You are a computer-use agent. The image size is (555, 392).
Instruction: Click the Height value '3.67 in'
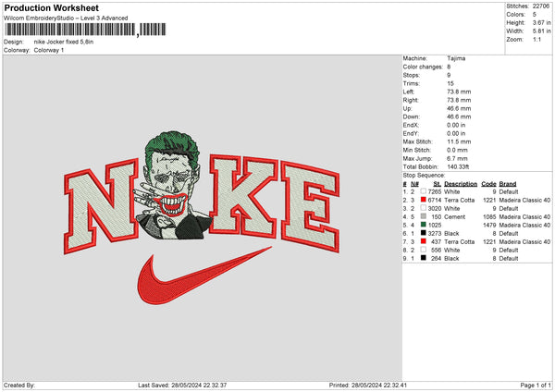[x=541, y=22]
